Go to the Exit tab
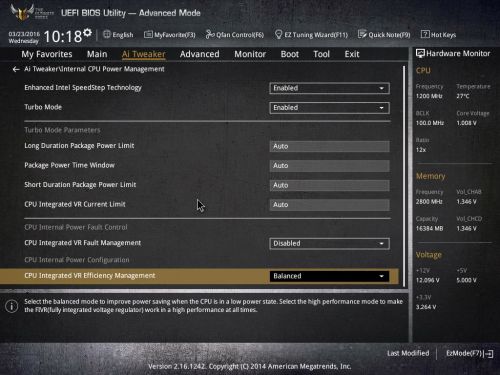This screenshot has width=500, height=375. pyautogui.click(x=352, y=54)
